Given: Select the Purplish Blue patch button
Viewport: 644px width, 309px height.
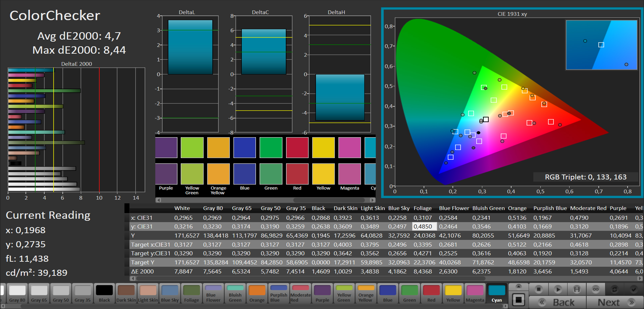Looking at the screenshot, I should coord(279,294).
